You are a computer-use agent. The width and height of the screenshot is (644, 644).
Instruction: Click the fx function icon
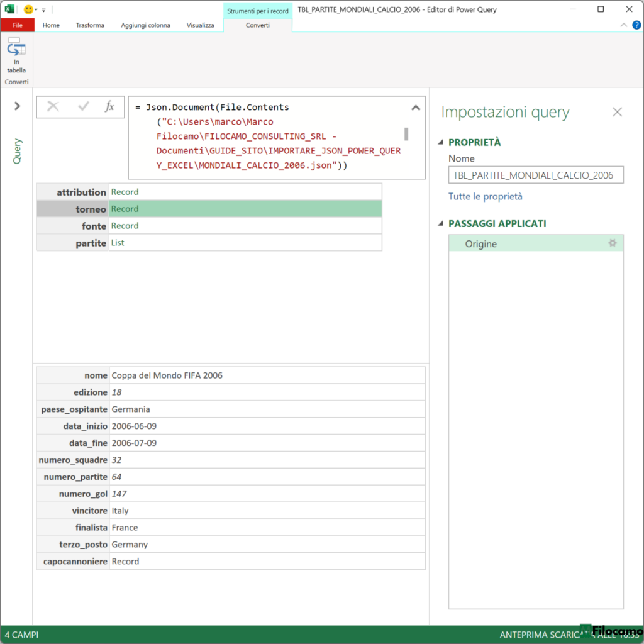109,107
